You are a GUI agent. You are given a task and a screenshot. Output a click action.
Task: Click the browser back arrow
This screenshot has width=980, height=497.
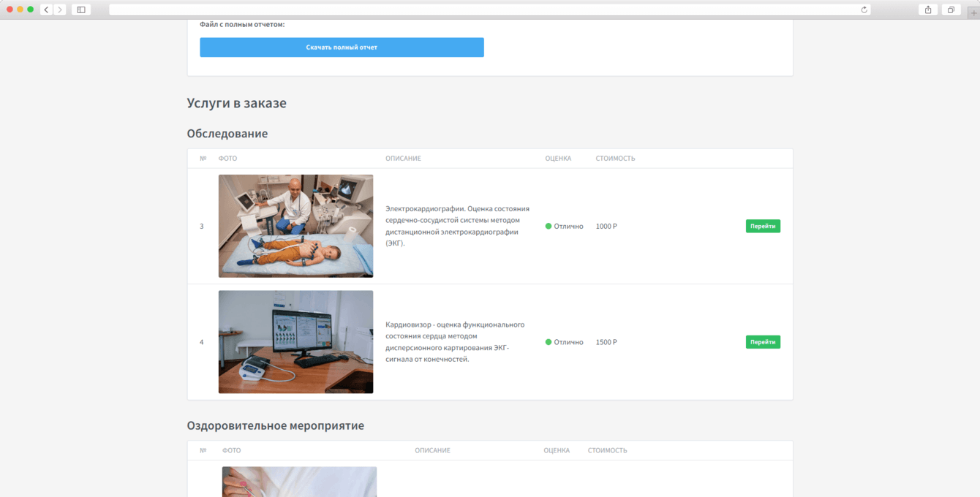click(47, 10)
